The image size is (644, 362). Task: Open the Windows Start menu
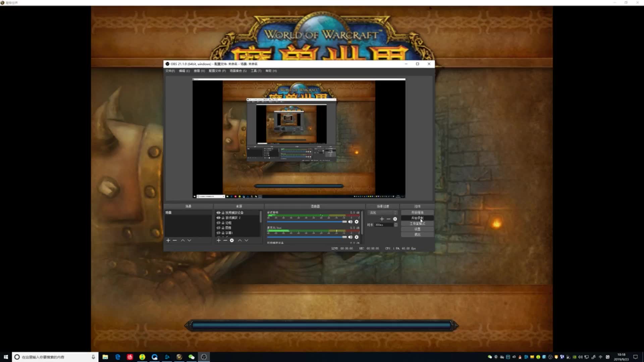pos(6,357)
